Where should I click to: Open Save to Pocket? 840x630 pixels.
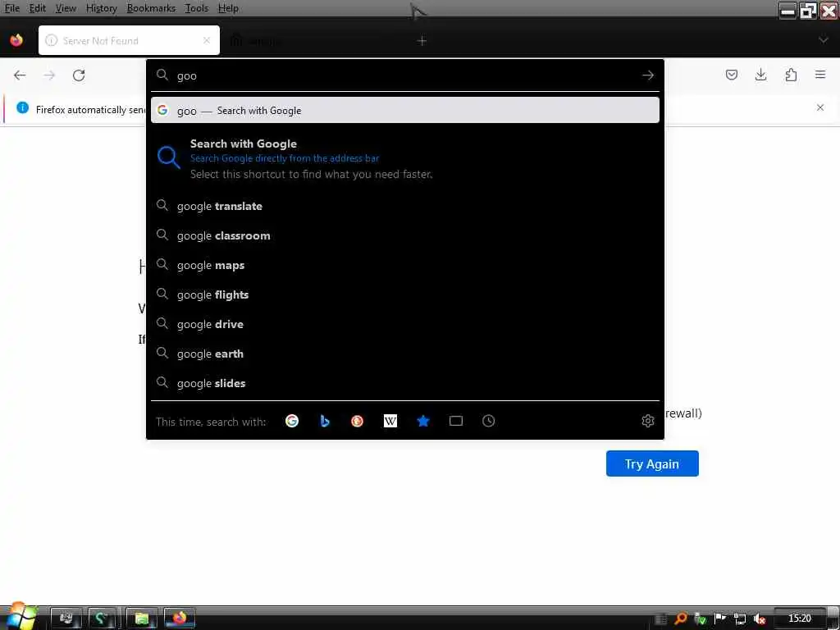(x=731, y=75)
